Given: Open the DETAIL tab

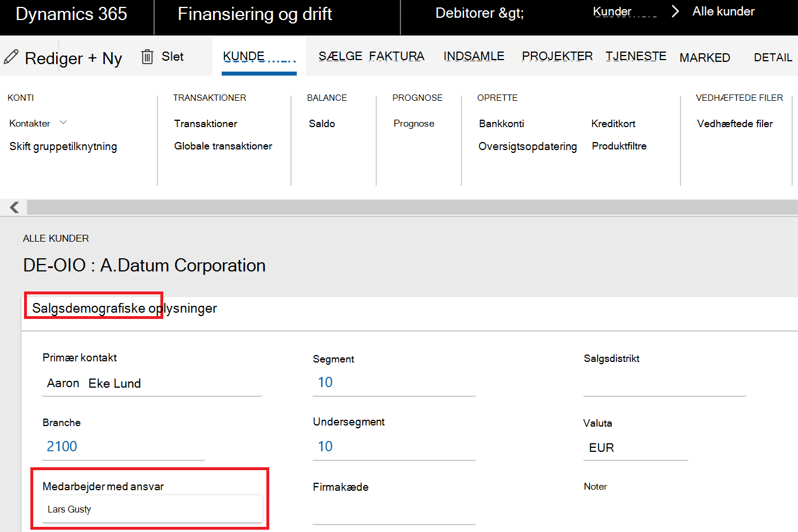Looking at the screenshot, I should 773,57.
